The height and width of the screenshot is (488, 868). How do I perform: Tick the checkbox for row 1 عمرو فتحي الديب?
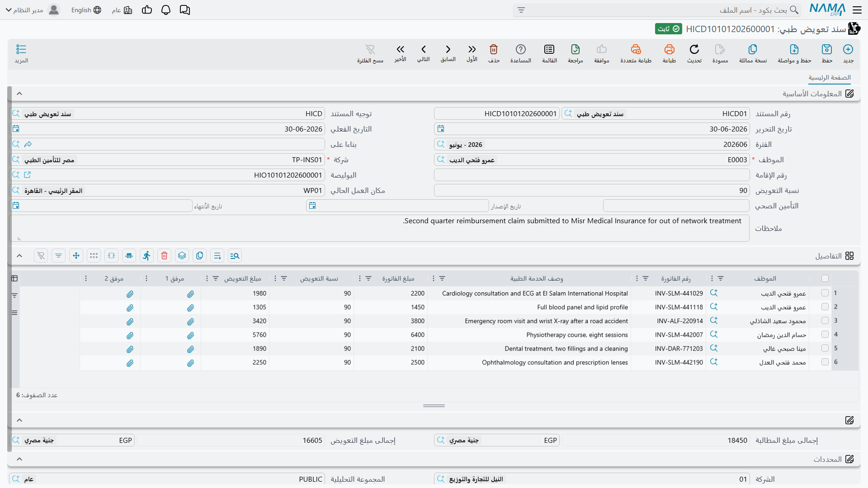click(825, 293)
